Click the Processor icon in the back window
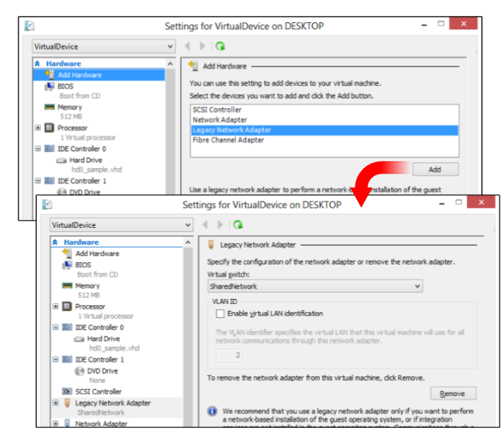 click(49, 128)
